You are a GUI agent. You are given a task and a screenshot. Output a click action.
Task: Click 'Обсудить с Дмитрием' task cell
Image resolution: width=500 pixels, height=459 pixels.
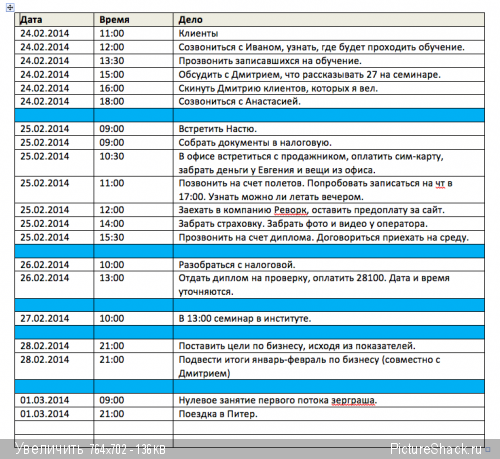[329, 75]
